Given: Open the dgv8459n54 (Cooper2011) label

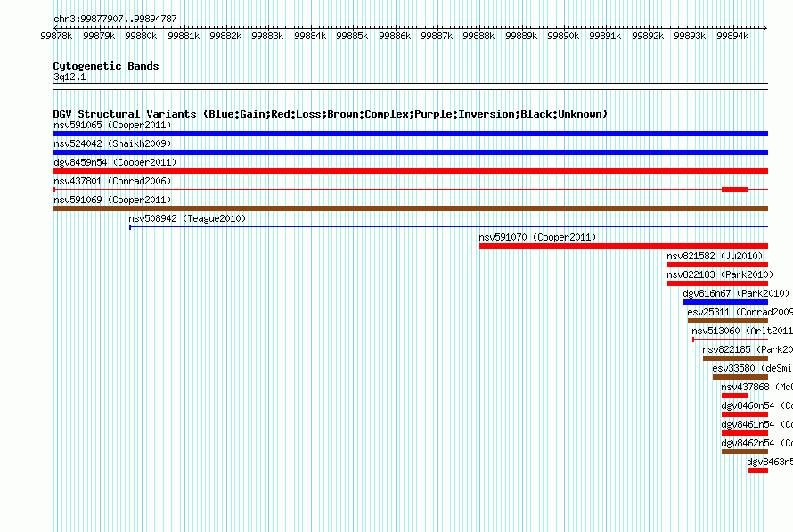Looking at the screenshot, I should [x=115, y=162].
